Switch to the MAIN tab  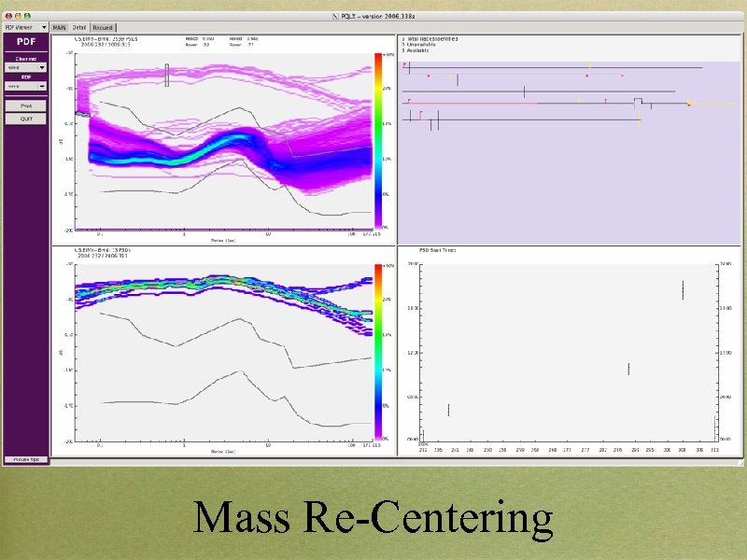58,27
